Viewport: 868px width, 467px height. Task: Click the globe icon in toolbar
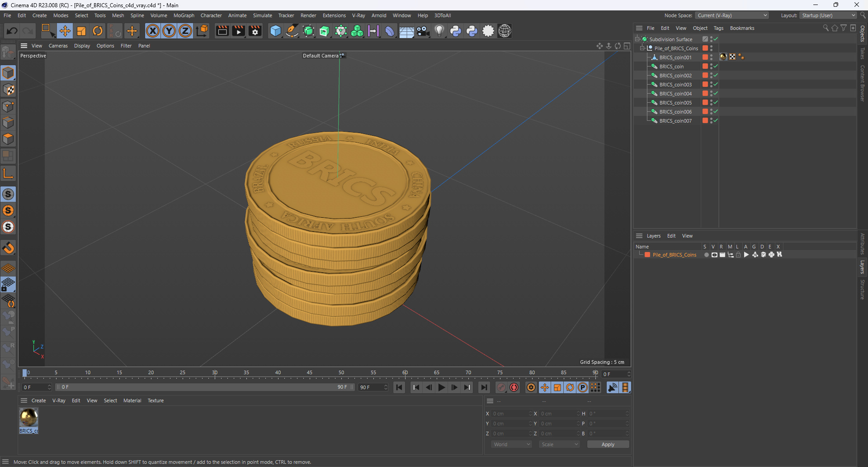(x=505, y=31)
